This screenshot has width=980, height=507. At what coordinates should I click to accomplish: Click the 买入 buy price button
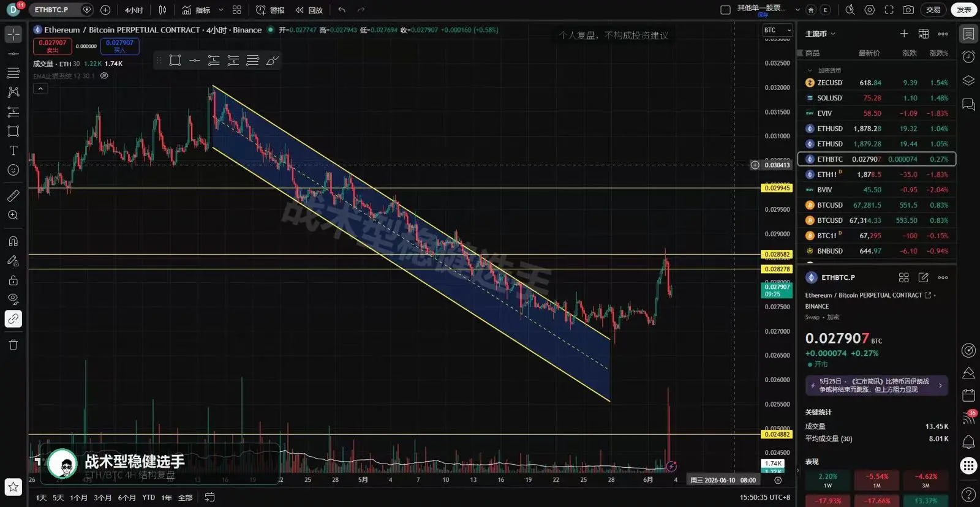click(119, 46)
